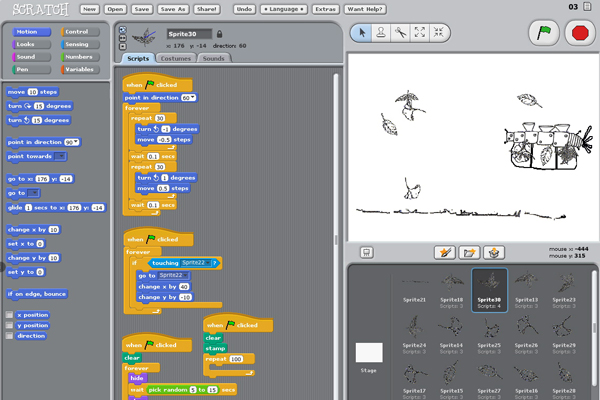Select Sprite18 in sprite list
This screenshot has width=600, height=400.
(452, 290)
